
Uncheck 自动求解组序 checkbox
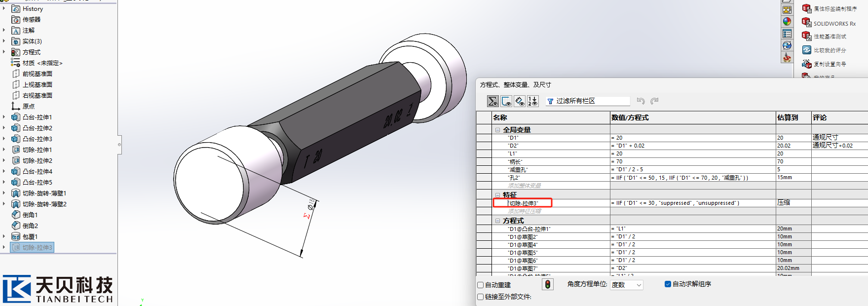(668, 284)
